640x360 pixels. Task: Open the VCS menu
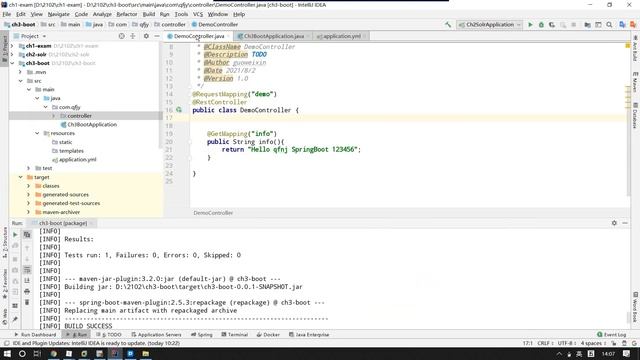coord(198,14)
